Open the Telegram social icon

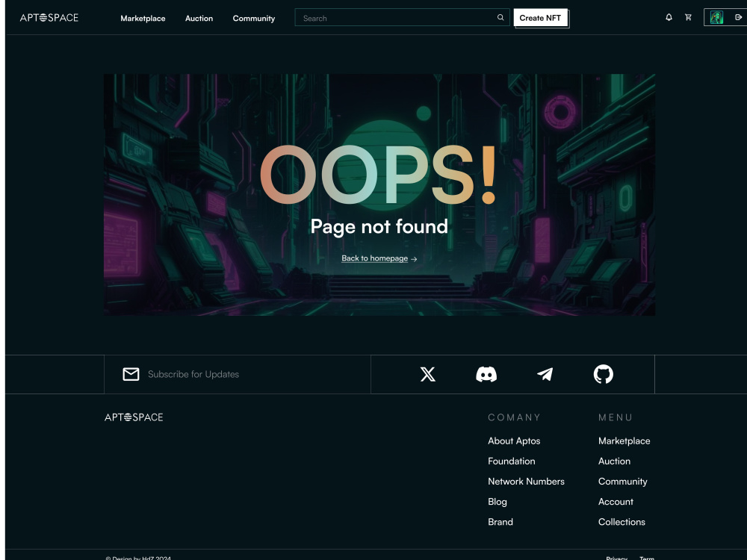pos(545,374)
